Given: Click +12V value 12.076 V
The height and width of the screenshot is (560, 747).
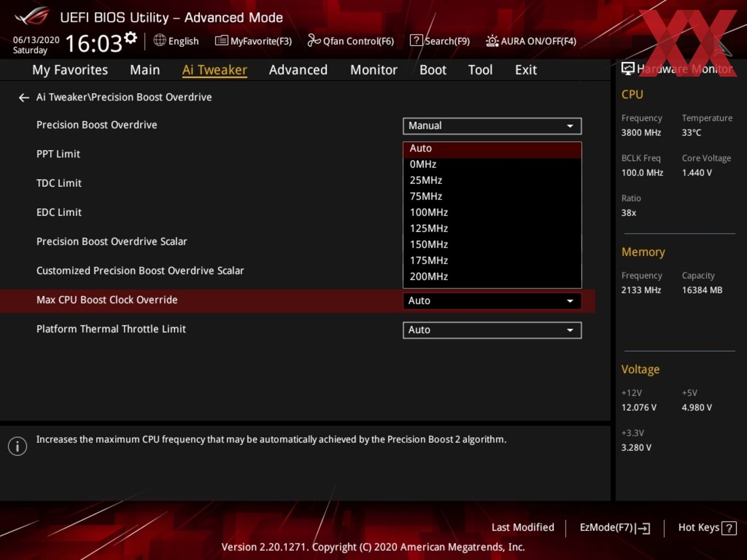Looking at the screenshot, I should tap(639, 408).
